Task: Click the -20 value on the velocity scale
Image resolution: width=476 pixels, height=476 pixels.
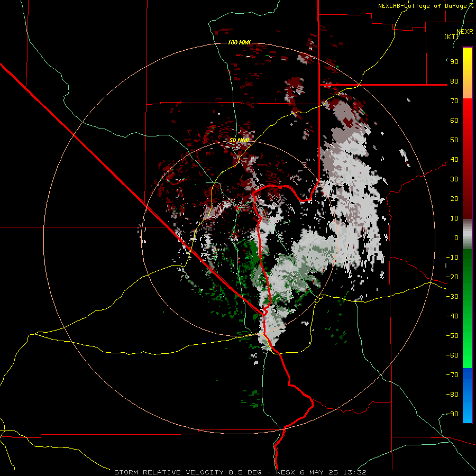Action: [452, 277]
